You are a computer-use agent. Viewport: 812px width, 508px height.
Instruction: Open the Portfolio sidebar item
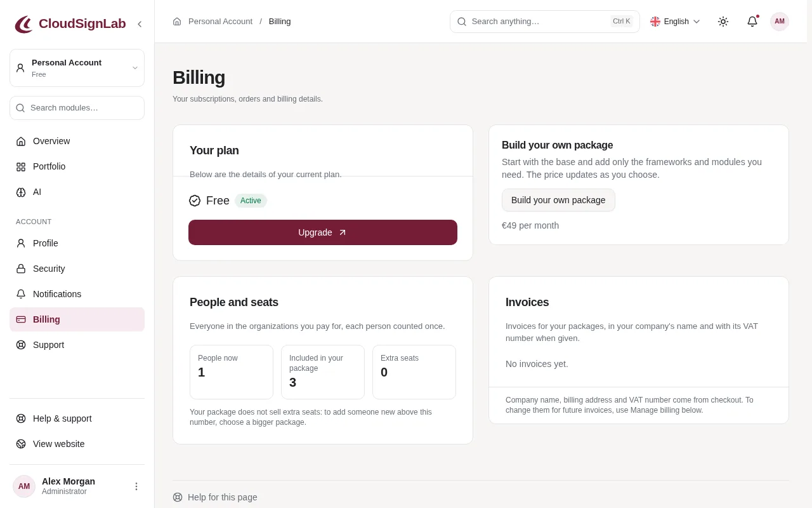(x=77, y=166)
